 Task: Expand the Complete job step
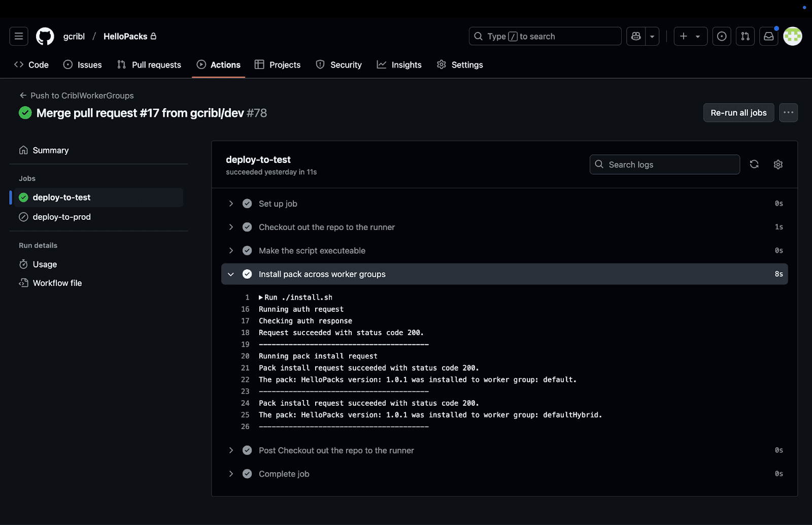tap(231, 474)
